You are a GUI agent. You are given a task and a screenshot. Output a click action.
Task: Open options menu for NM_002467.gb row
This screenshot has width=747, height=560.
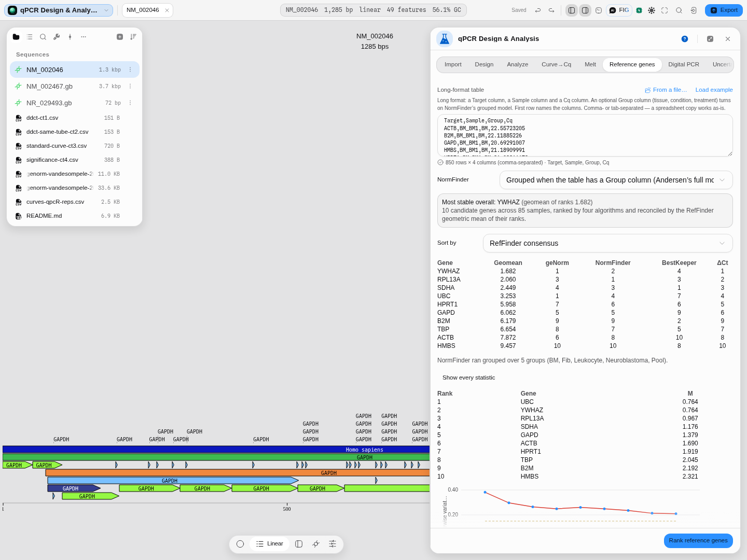coord(130,86)
